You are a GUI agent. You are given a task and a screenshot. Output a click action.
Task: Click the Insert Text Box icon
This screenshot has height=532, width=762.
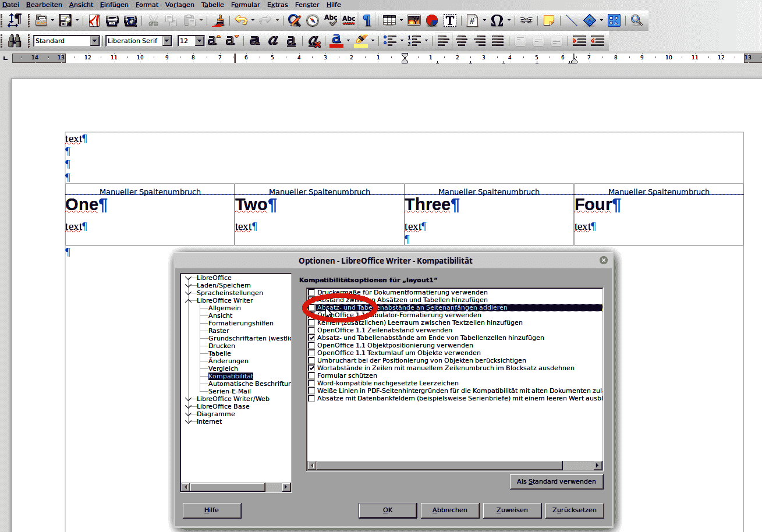tap(450, 20)
